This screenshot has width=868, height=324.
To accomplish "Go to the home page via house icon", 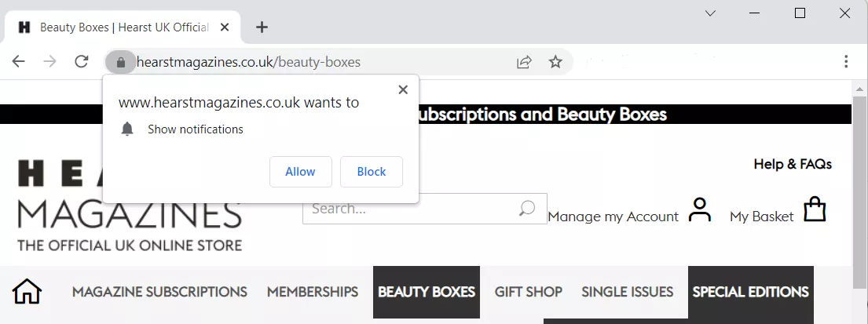I will (27, 291).
